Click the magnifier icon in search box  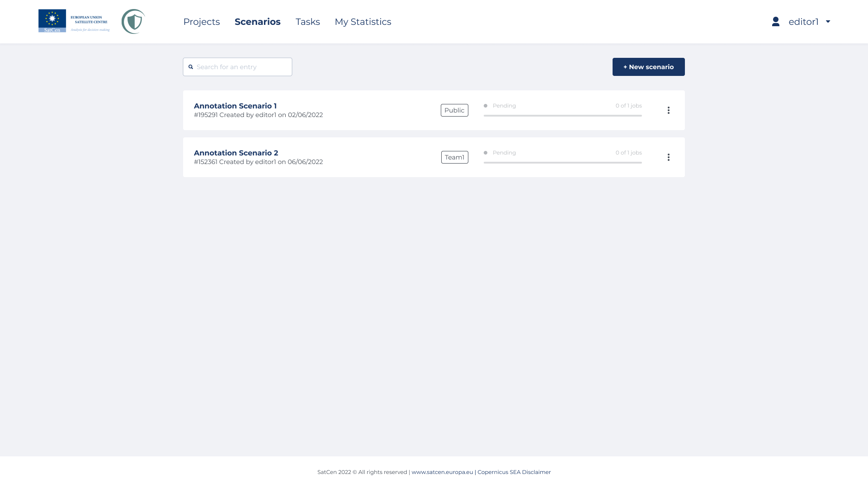click(x=191, y=67)
